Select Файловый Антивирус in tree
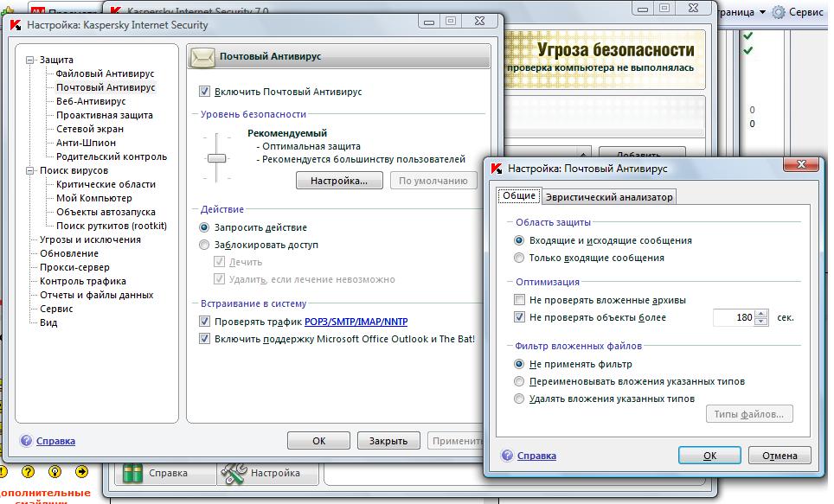The width and height of the screenshot is (834, 504). coord(106,73)
